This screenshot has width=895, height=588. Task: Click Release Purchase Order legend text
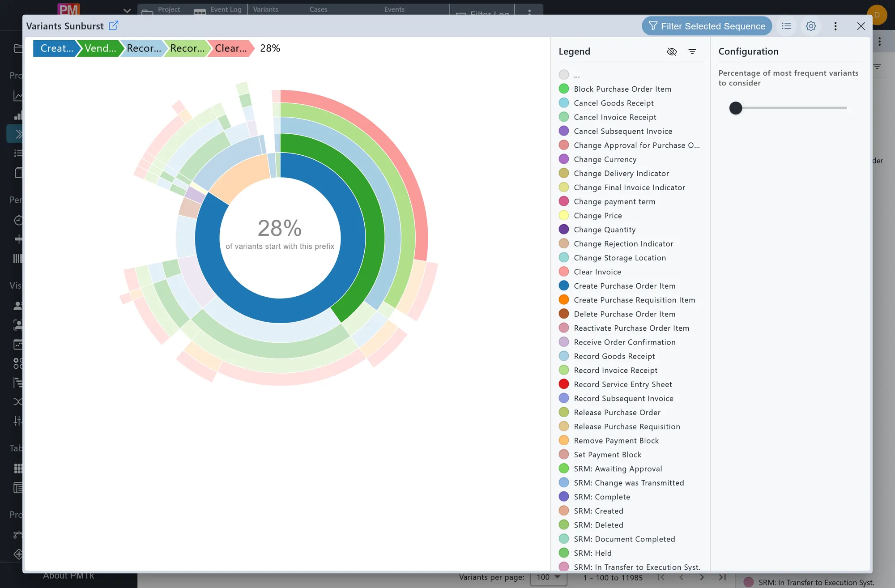coord(617,413)
